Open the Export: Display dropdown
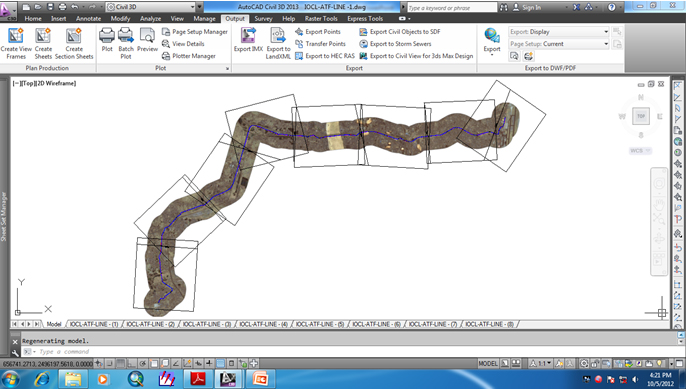 click(x=559, y=32)
